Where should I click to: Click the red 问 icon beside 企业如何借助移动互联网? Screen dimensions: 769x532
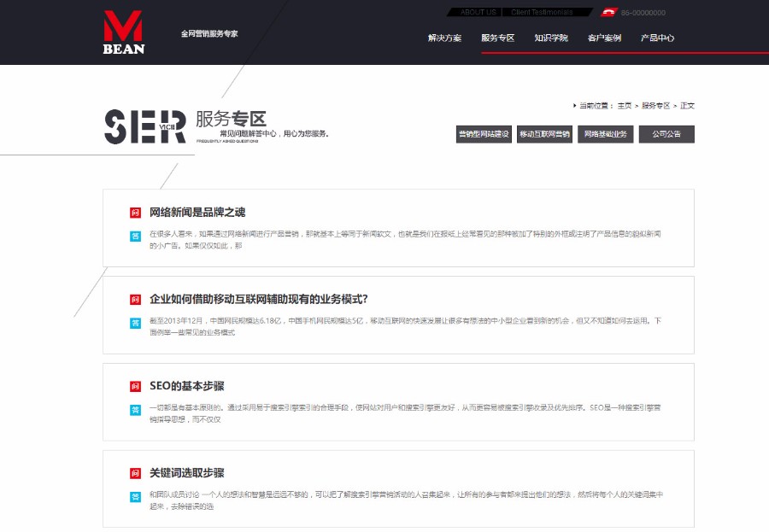135,300
